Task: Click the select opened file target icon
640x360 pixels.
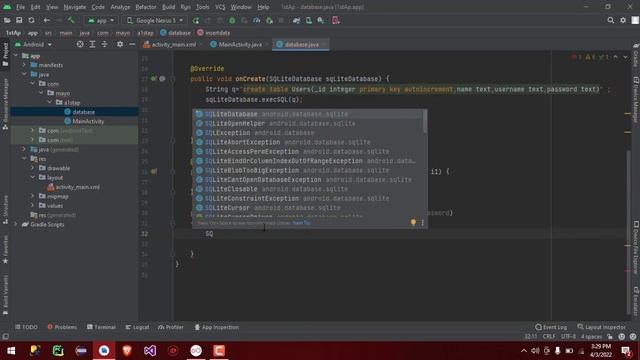Action: pos(80,44)
